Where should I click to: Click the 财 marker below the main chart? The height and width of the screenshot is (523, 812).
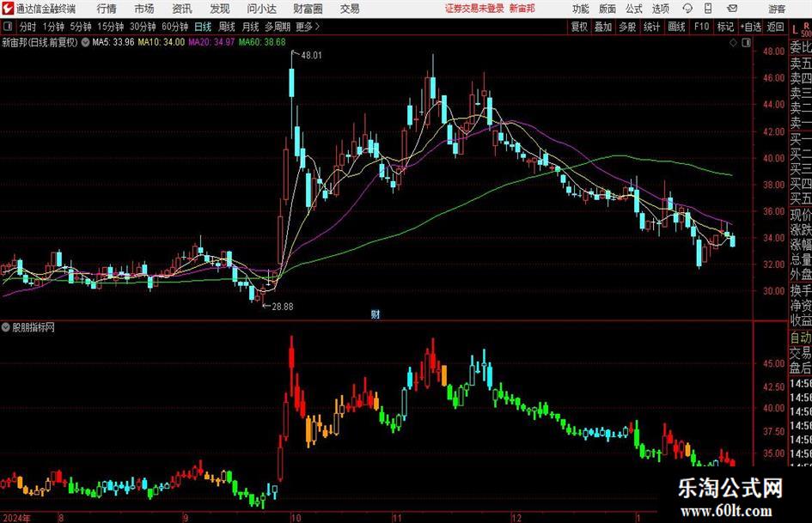tap(375, 313)
